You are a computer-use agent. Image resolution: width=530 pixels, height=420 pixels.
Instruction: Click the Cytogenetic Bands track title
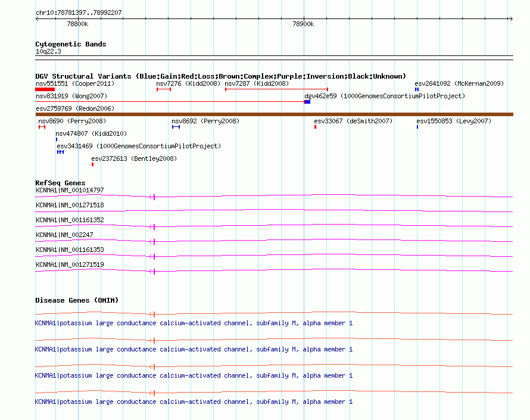pyautogui.click(x=71, y=44)
